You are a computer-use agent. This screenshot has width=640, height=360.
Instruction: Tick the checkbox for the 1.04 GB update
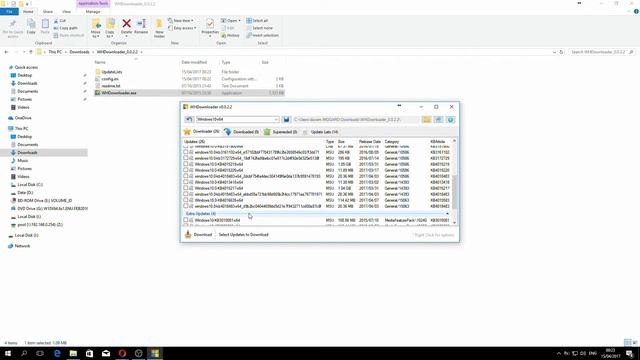[186, 188]
